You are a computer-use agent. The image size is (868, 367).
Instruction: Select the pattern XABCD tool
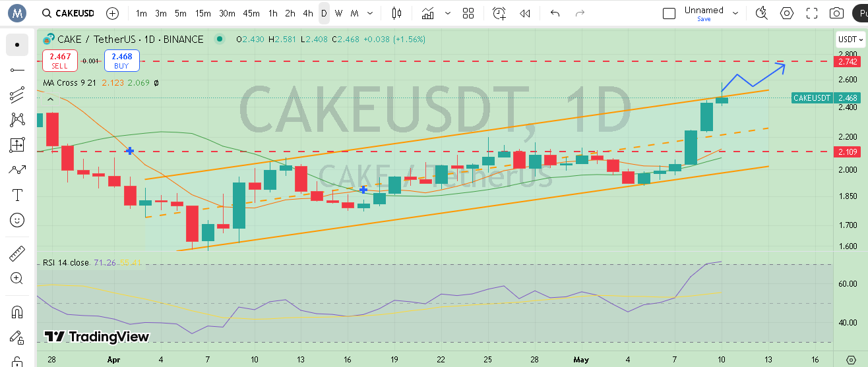(x=17, y=120)
